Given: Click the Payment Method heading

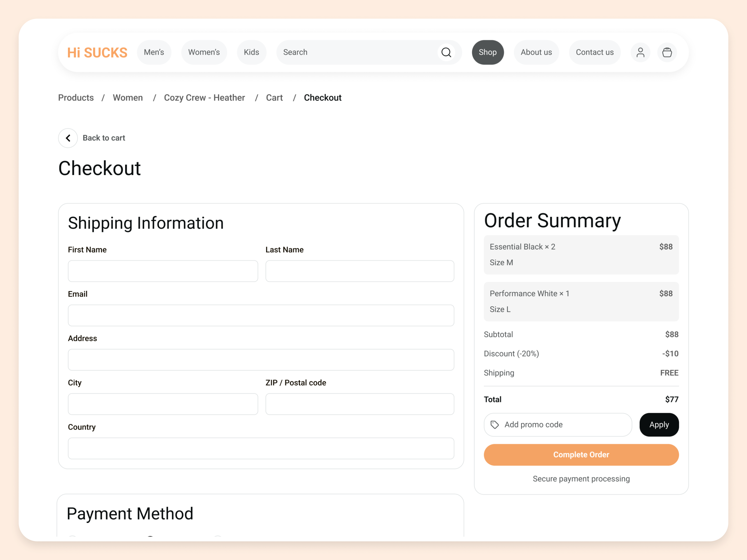Looking at the screenshot, I should [x=130, y=514].
